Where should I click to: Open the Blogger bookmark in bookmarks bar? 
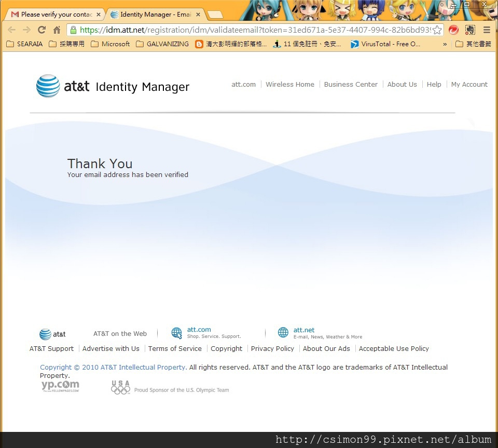[x=231, y=44]
